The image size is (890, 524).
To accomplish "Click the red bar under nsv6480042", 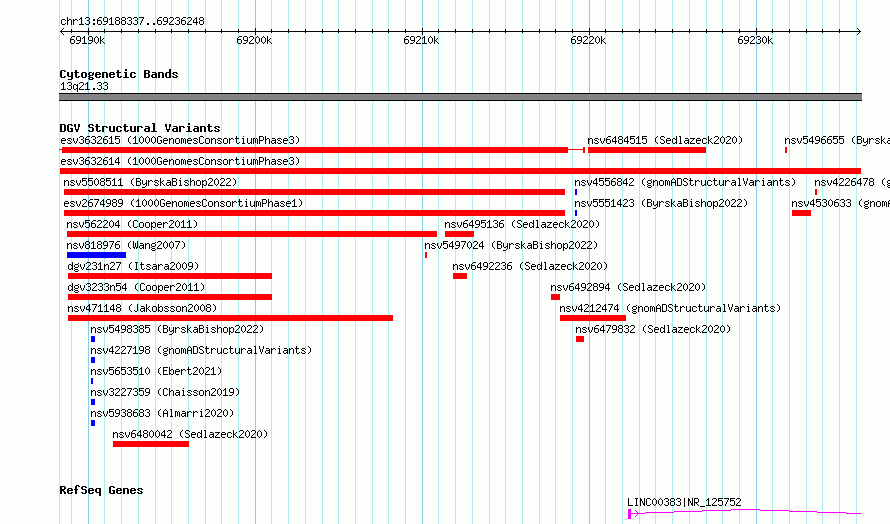I will (x=151, y=444).
